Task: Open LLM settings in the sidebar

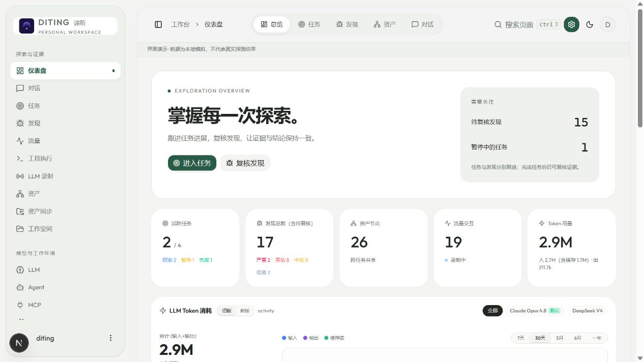Action: click(65, 269)
